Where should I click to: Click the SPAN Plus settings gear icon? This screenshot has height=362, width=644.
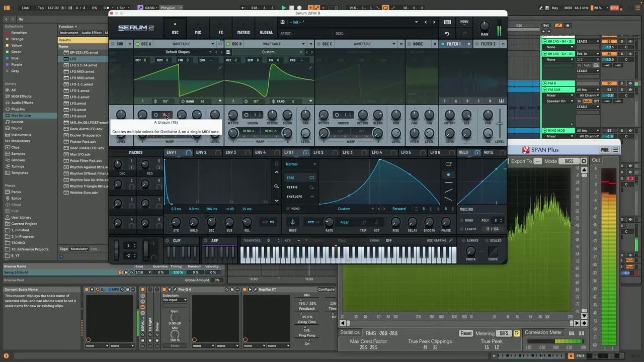pyautogui.click(x=584, y=161)
